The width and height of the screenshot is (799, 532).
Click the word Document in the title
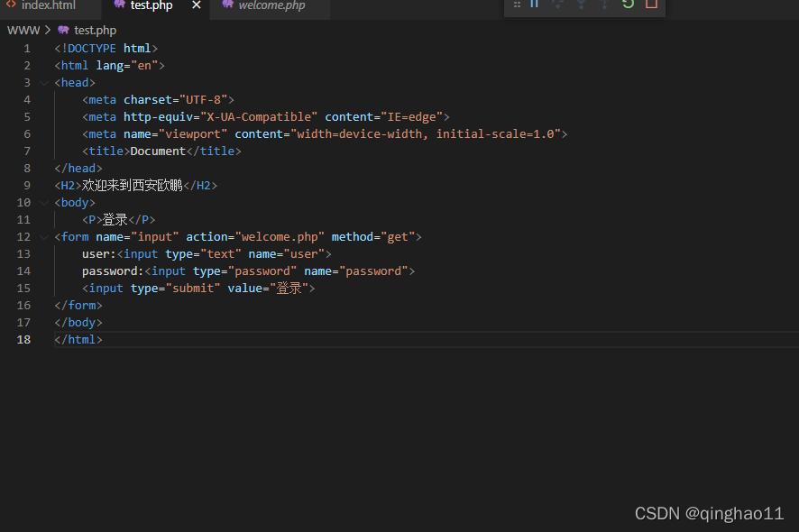click(158, 151)
